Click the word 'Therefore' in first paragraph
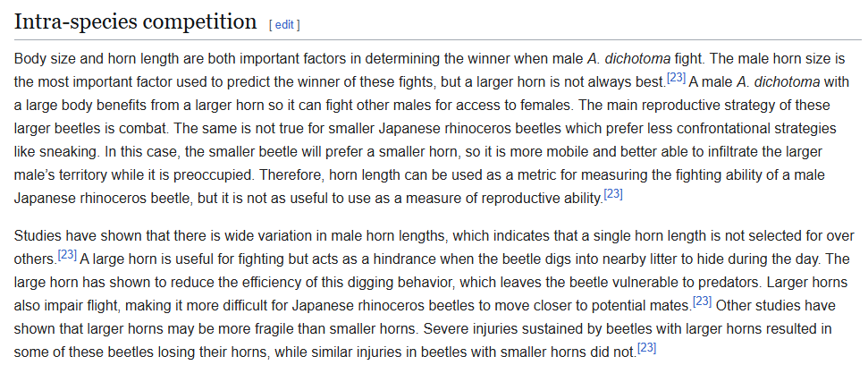This screenshot has height=382, width=868. (291, 175)
